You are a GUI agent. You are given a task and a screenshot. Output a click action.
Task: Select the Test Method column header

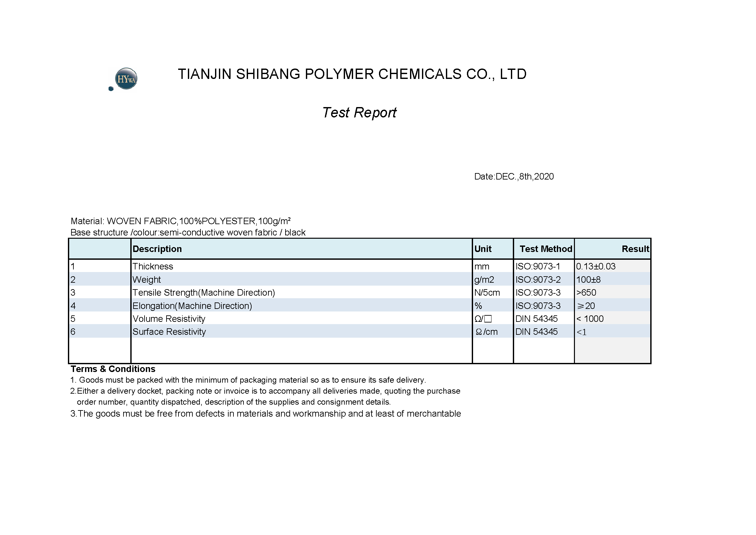(545, 249)
